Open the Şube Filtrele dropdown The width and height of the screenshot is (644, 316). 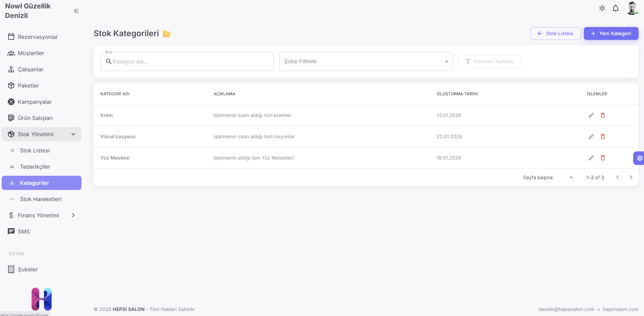(366, 62)
